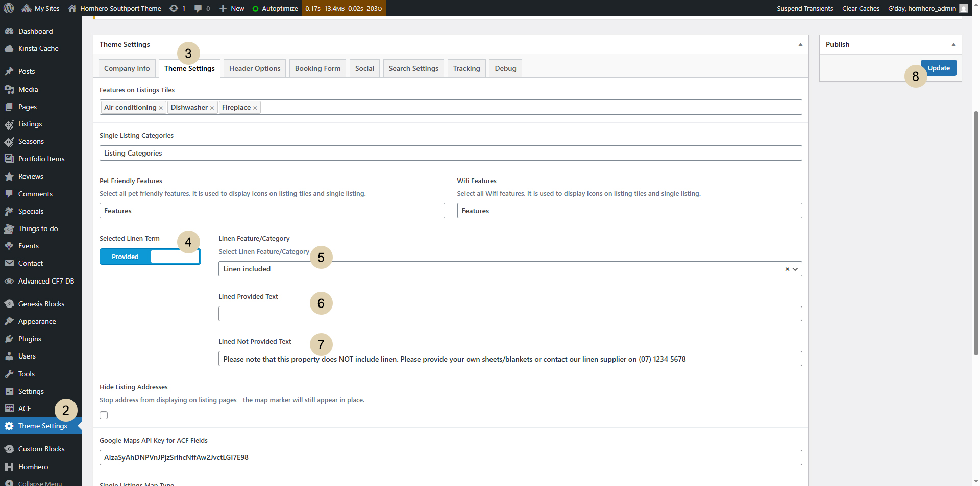
Task: Remove the Dishwasher feature tag
Action: point(212,108)
